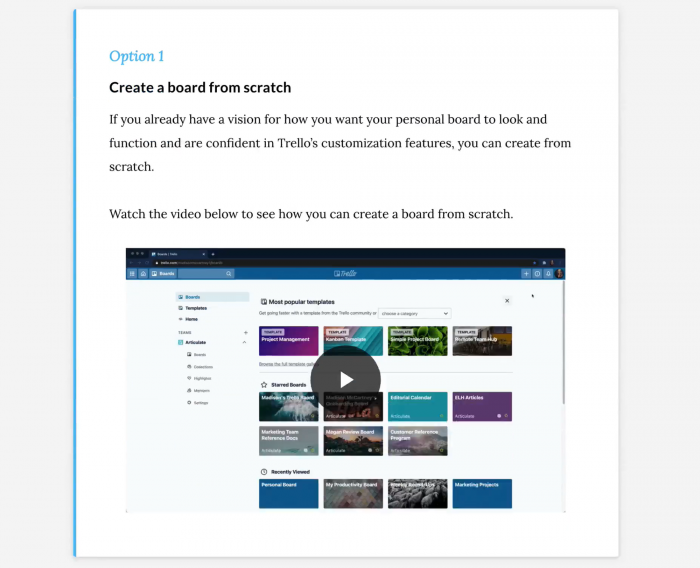The width and height of the screenshot is (700, 568).
Task: Open the Project Management template card in video
Action: 289,341
